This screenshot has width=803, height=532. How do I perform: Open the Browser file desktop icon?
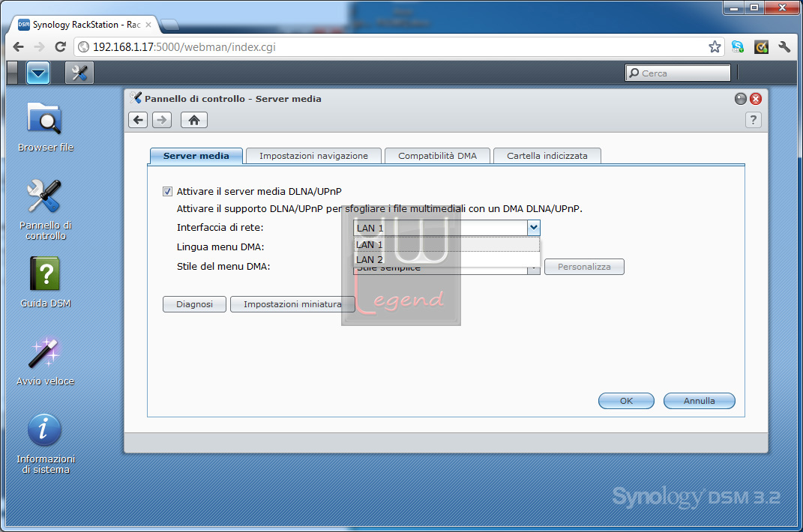[x=45, y=127]
